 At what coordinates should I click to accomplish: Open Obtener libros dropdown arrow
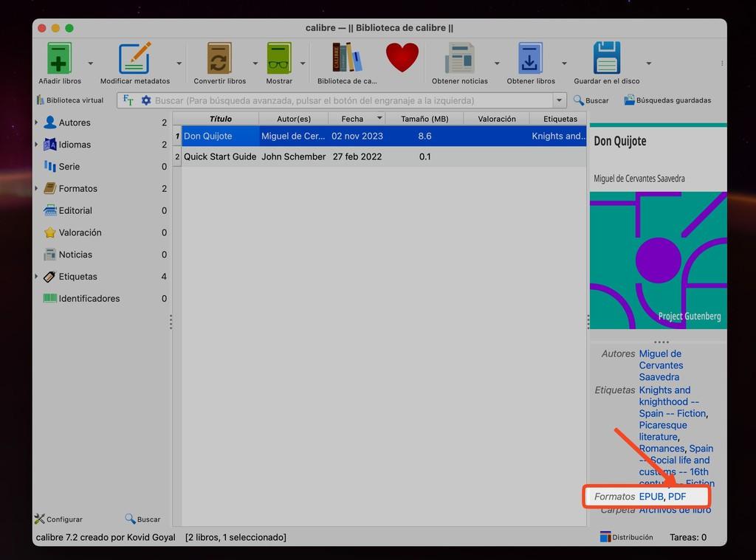click(564, 63)
